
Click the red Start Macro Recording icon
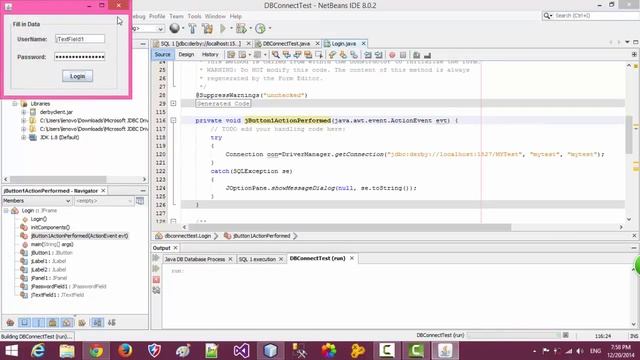tap(392, 55)
